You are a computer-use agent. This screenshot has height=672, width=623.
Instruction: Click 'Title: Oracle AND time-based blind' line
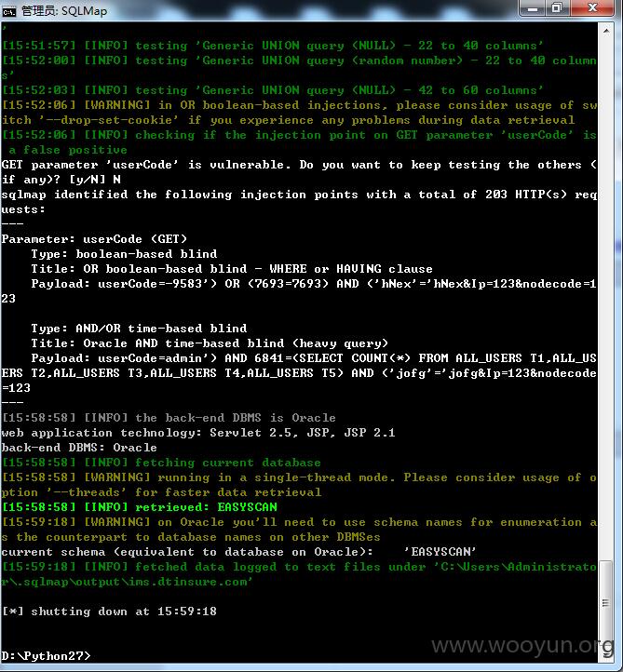click(x=210, y=343)
